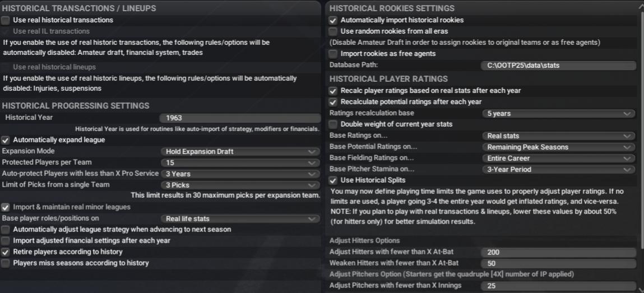The image size is (644, 293).
Task: Open Limit of Picks from single Team dropdown
Action: (x=239, y=185)
